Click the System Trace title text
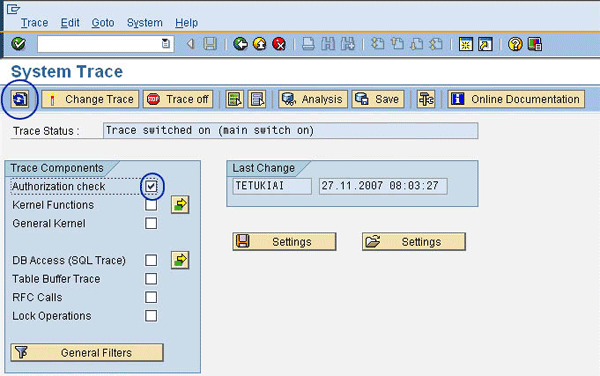This screenshot has height=376, width=600. pos(67,72)
